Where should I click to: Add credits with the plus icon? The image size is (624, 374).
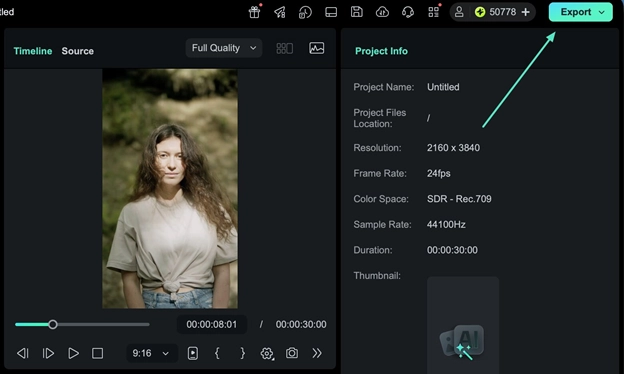[525, 12]
